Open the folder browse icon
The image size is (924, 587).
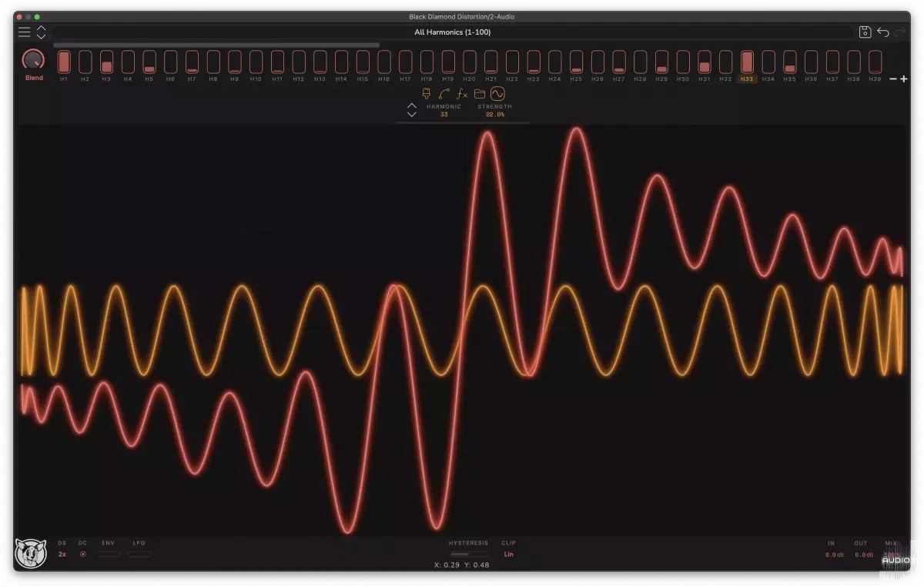pos(480,94)
